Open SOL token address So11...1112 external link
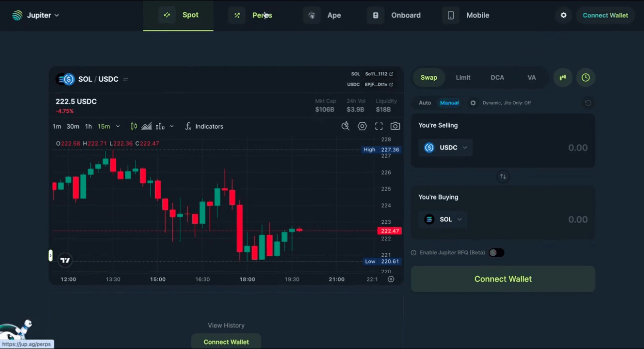This screenshot has width=644, height=349. (x=379, y=74)
